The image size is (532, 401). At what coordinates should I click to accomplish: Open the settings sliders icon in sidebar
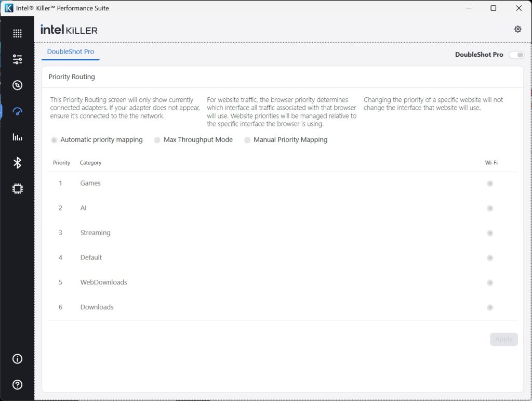(x=17, y=59)
